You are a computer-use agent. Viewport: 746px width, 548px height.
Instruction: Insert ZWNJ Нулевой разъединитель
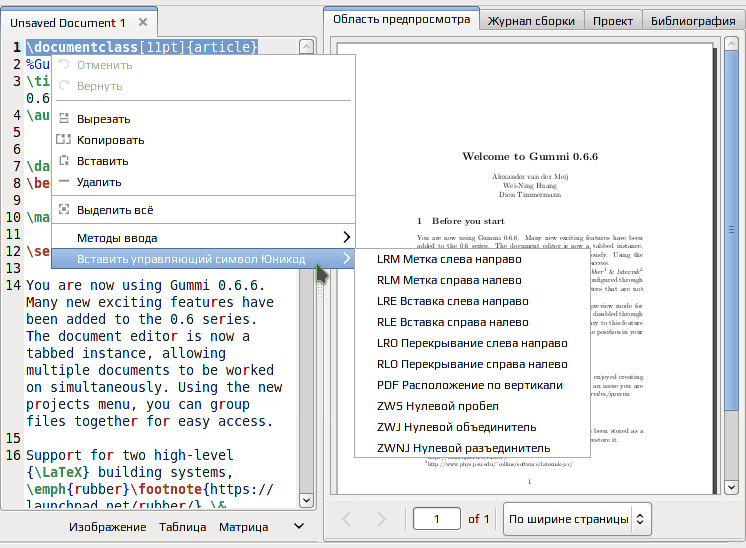pos(472,448)
